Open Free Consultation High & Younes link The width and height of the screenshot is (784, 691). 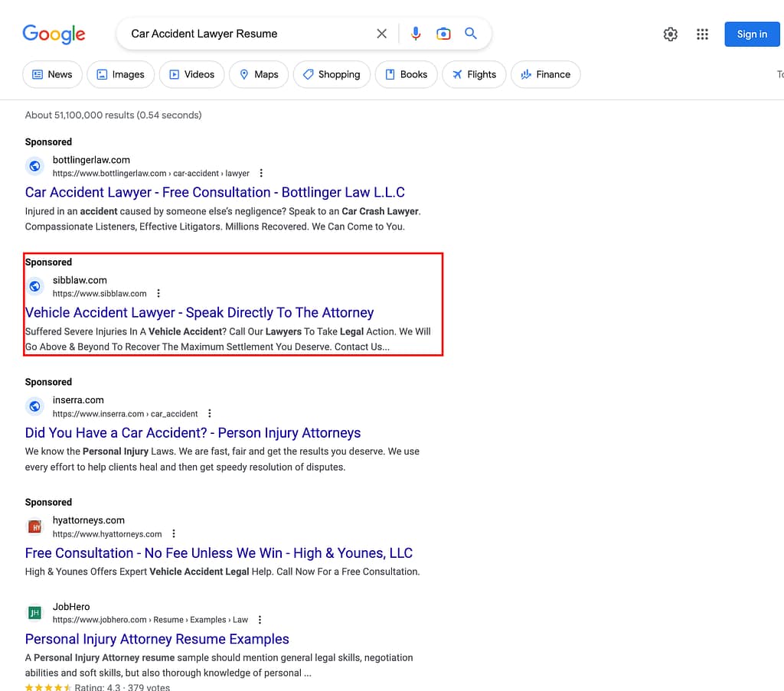coord(219,553)
